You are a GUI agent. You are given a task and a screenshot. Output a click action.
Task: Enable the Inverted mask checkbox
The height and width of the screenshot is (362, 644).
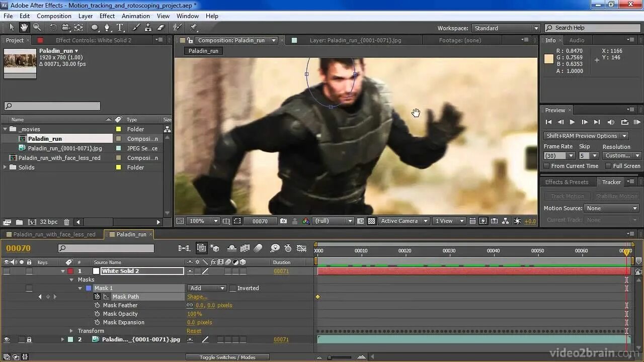coord(232,288)
